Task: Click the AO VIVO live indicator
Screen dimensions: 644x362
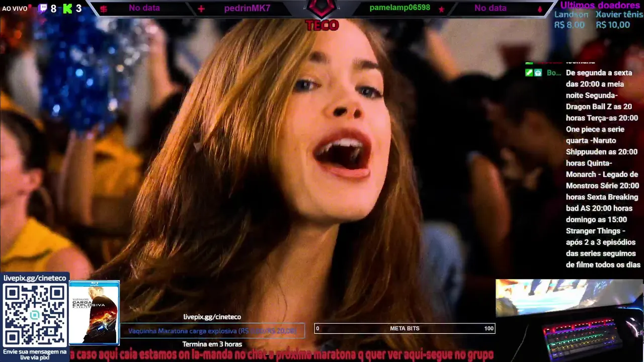Action: (x=15, y=9)
